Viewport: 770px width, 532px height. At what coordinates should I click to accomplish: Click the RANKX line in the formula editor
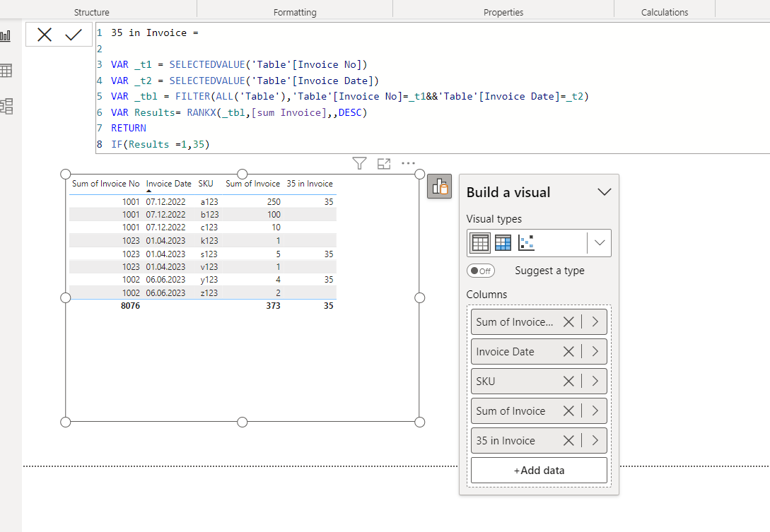tap(239, 112)
